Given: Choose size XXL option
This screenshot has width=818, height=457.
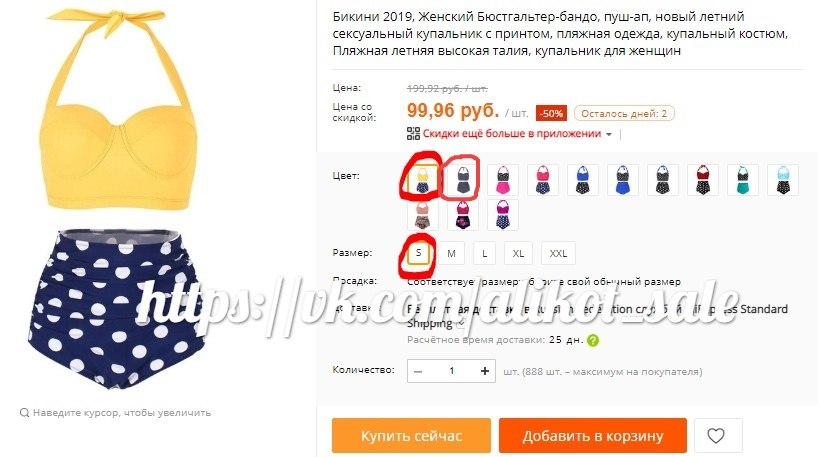Looking at the screenshot, I should click(558, 253).
